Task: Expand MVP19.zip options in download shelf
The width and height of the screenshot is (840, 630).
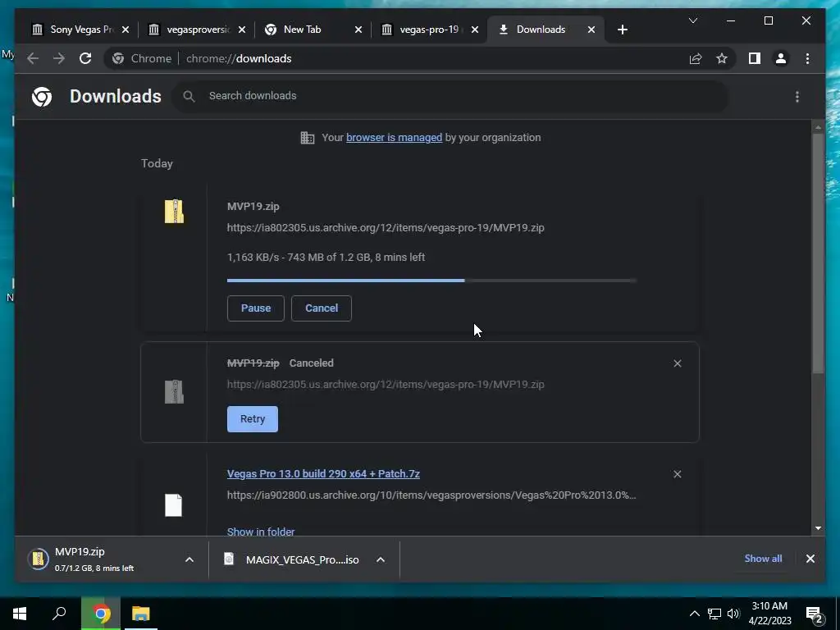Action: pyautogui.click(x=189, y=559)
